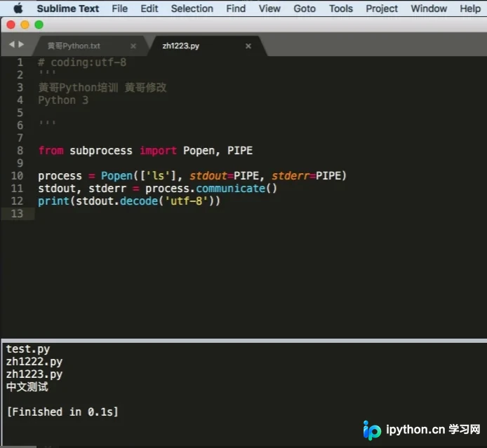Open the Selection menu
Image resolution: width=487 pixels, height=448 pixels.
click(192, 8)
